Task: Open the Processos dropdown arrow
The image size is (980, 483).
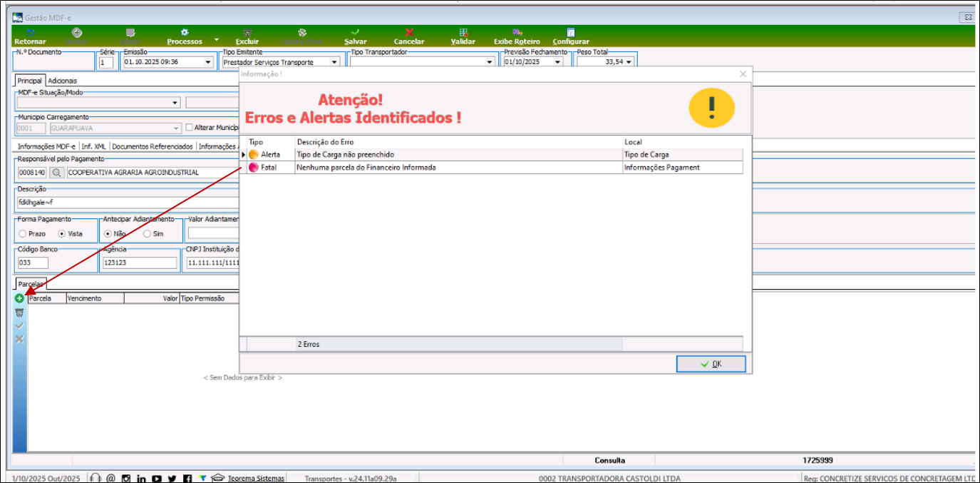Action: (217, 39)
